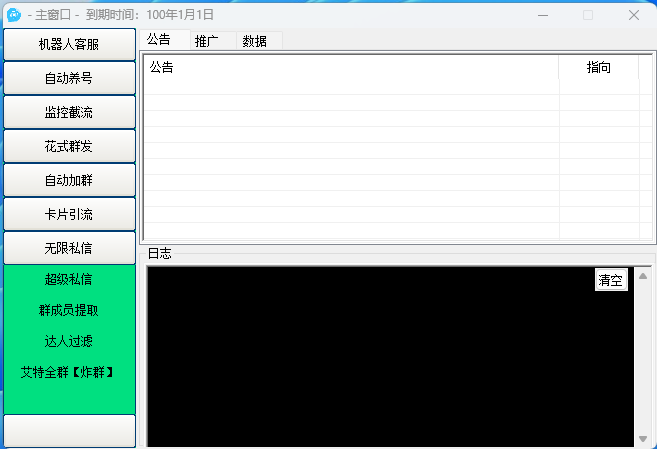The height and width of the screenshot is (449, 657).
Task: Click the log scrollbar down arrow
Action: [x=643, y=439]
